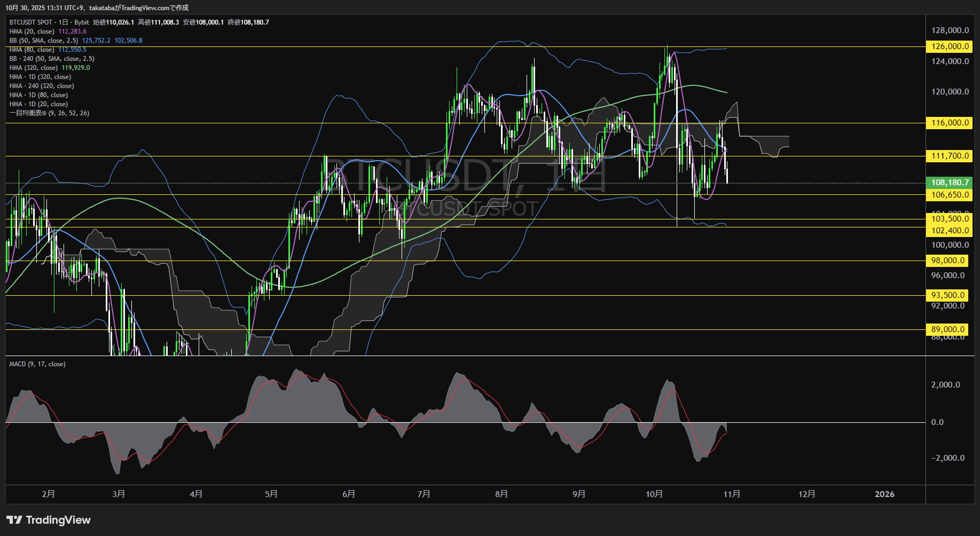Click the TradingView logo
The width and height of the screenshot is (980, 536).
[49, 520]
